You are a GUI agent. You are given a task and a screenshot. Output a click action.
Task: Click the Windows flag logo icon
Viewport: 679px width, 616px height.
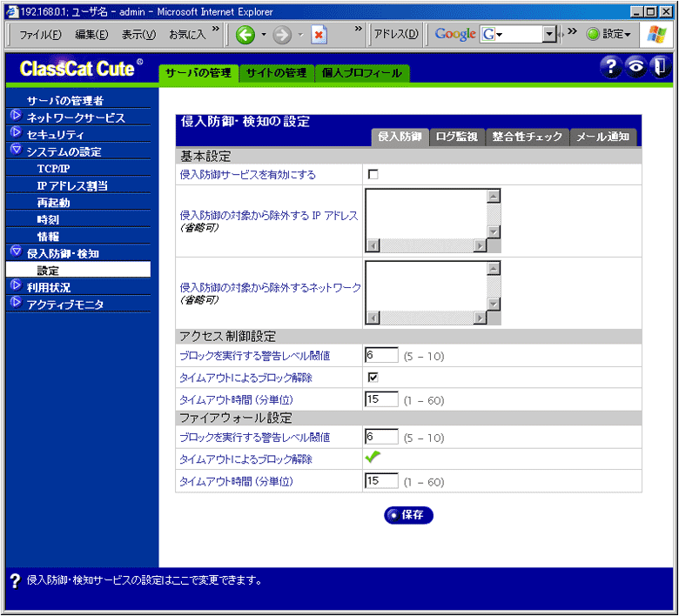click(x=658, y=34)
